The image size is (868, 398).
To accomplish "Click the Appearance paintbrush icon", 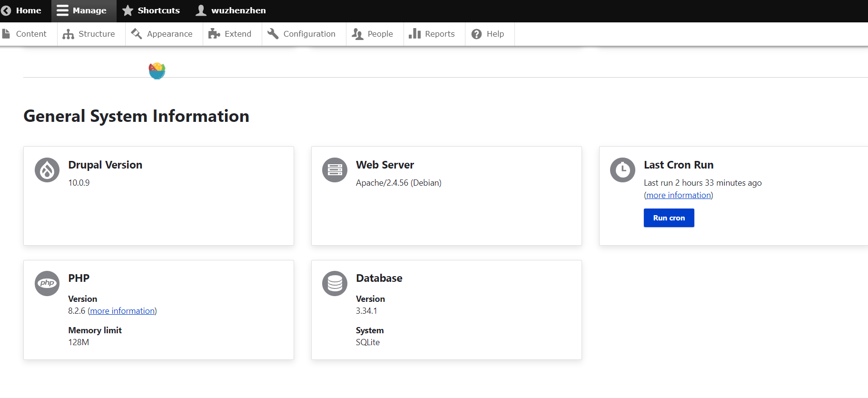I will tap(137, 34).
